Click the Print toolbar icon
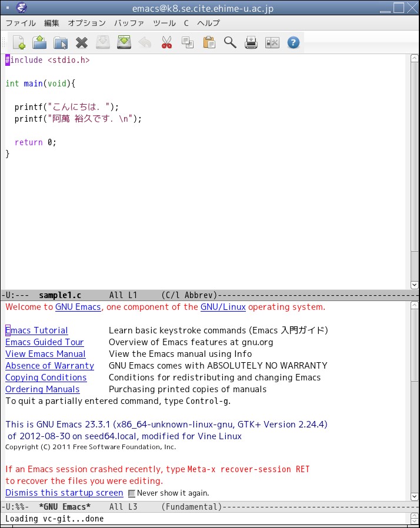 (251, 42)
